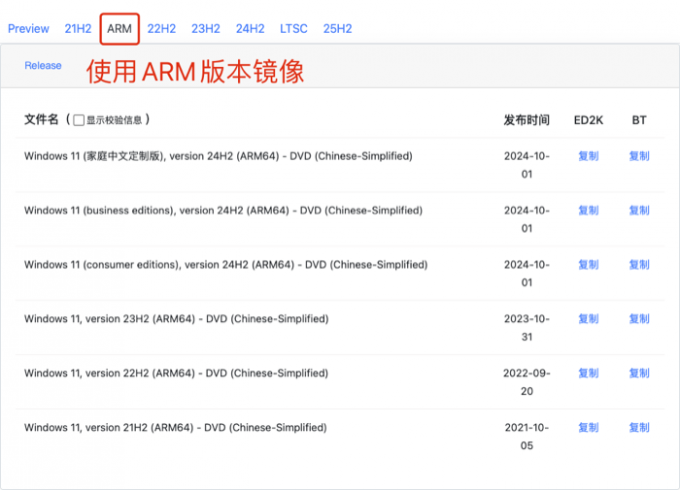Open the 24H2 tab
This screenshot has height=490, width=680.
tap(250, 29)
